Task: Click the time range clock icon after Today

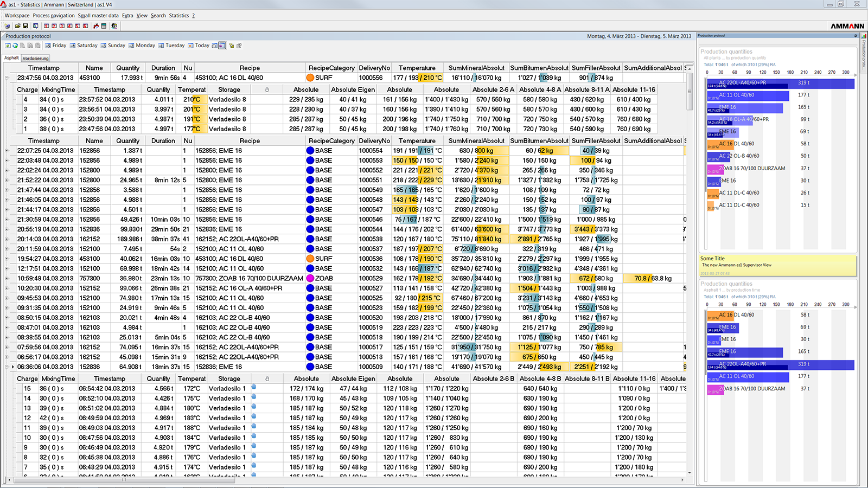Action: tap(214, 46)
